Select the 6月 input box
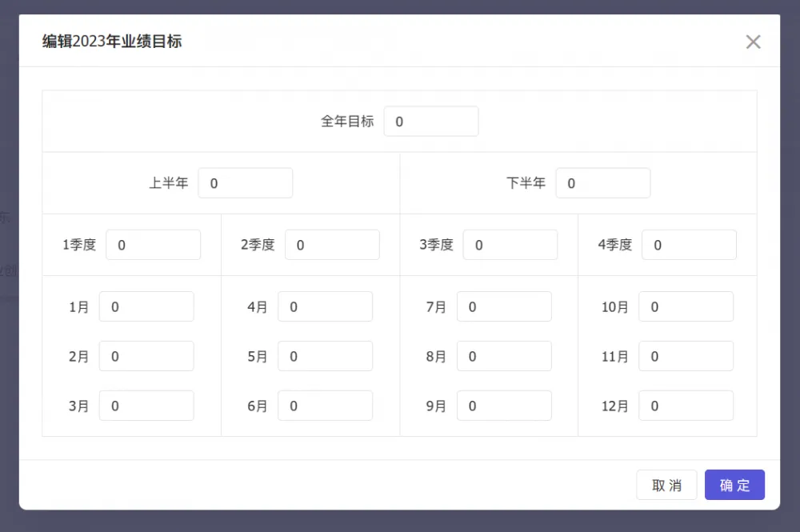The image size is (800, 532). pyautogui.click(x=325, y=406)
